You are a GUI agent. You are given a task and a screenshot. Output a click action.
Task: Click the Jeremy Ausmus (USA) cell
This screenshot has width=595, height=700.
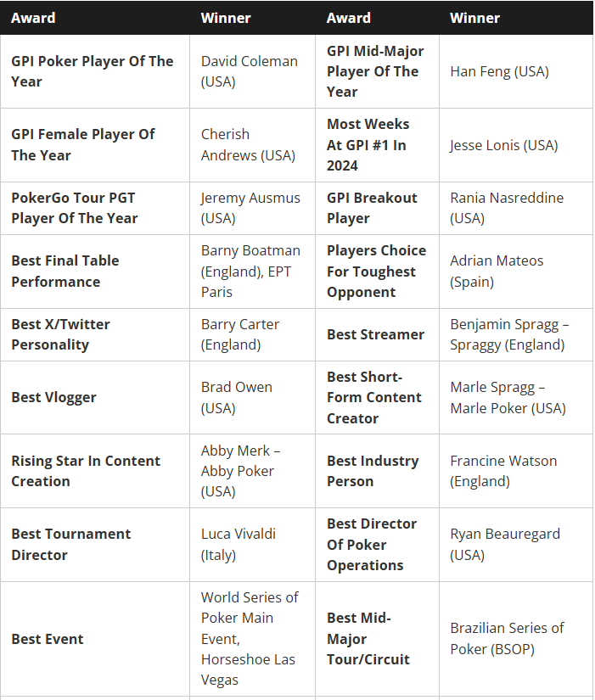tap(250, 208)
